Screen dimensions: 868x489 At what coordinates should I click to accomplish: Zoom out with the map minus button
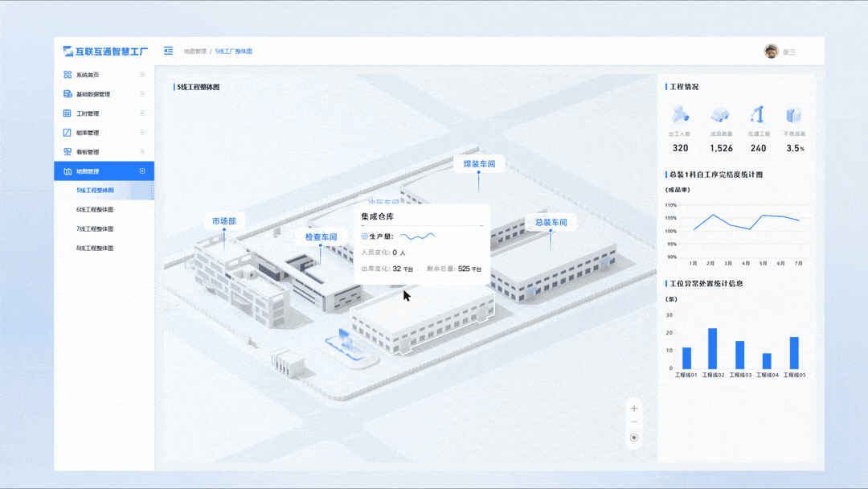[x=634, y=422]
